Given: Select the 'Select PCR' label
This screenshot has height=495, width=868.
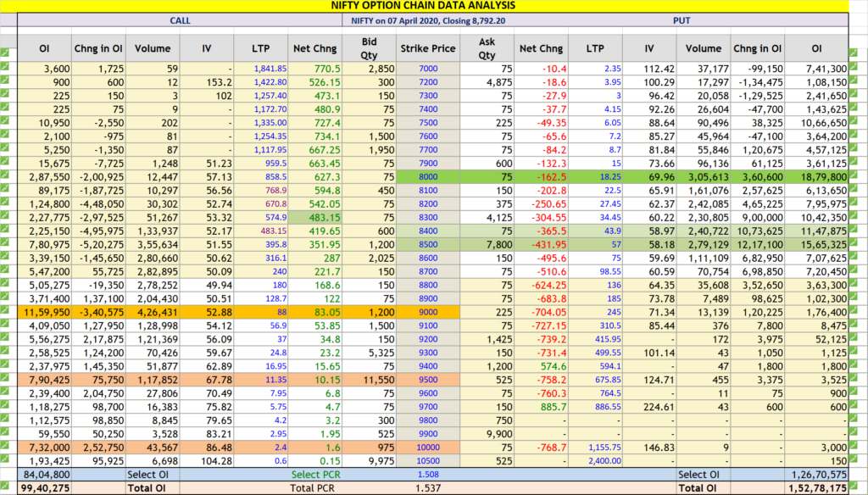Looking at the screenshot, I should [x=315, y=475].
